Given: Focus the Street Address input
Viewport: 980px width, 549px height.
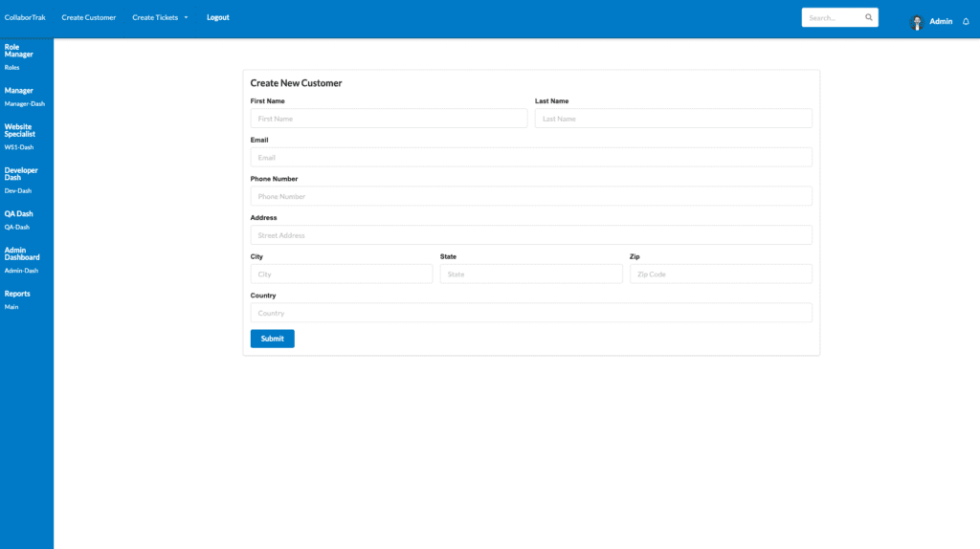Looking at the screenshot, I should (x=531, y=235).
